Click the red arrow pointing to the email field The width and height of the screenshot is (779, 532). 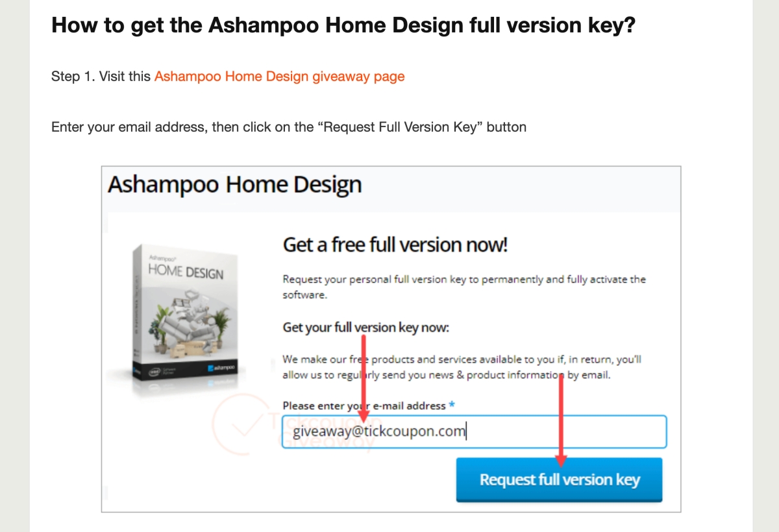pos(364,376)
